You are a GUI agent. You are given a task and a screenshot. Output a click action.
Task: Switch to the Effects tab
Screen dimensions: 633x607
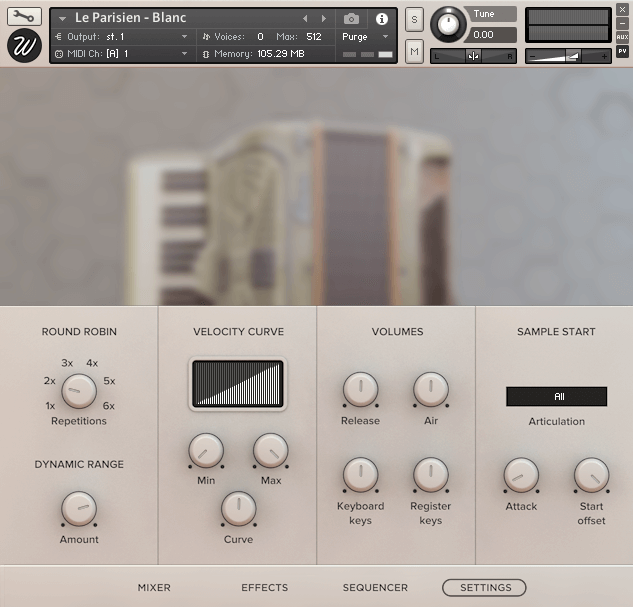point(264,588)
